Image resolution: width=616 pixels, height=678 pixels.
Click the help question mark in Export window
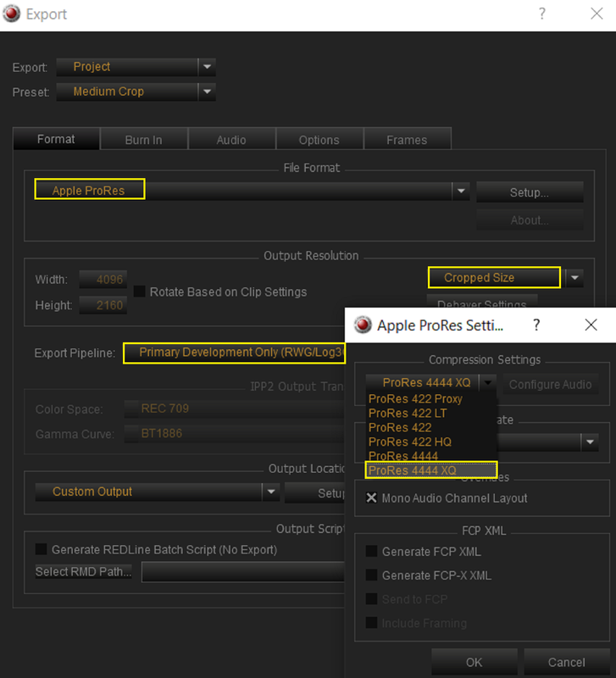click(x=542, y=14)
